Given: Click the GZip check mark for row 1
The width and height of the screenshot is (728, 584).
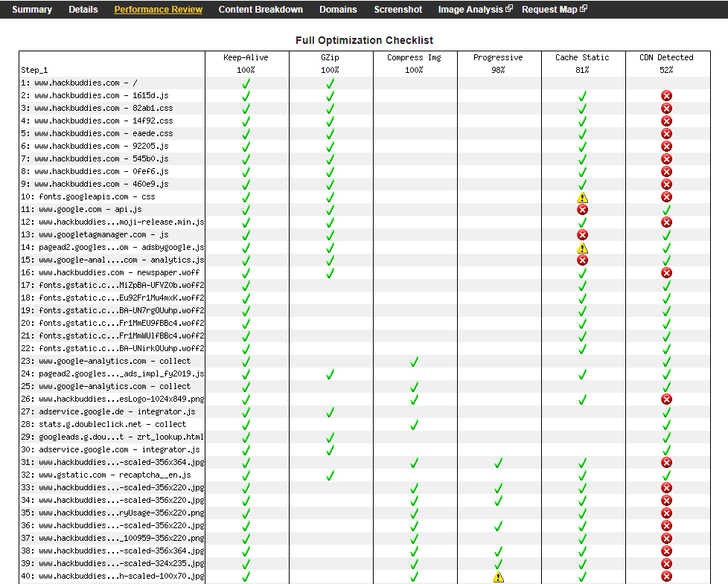Looking at the screenshot, I should click(330, 83).
